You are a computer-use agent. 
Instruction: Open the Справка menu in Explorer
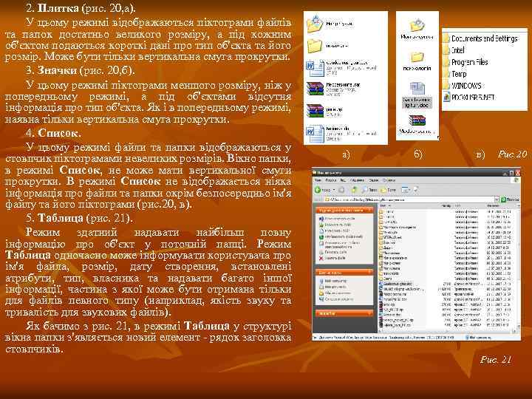389,180
